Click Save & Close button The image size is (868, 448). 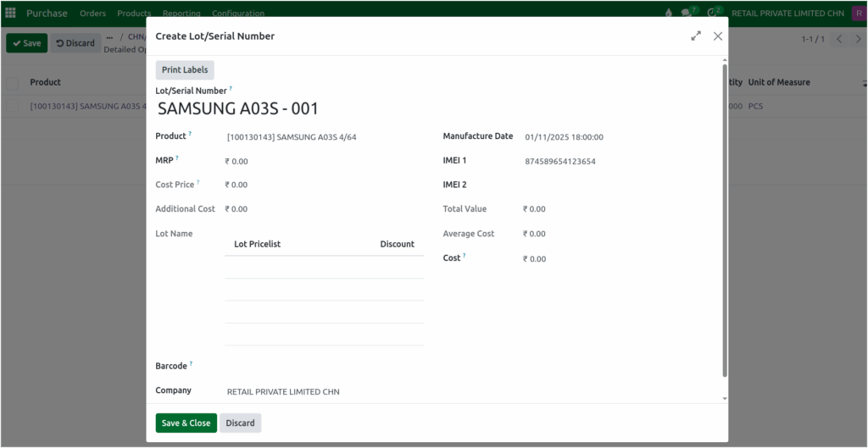point(186,423)
